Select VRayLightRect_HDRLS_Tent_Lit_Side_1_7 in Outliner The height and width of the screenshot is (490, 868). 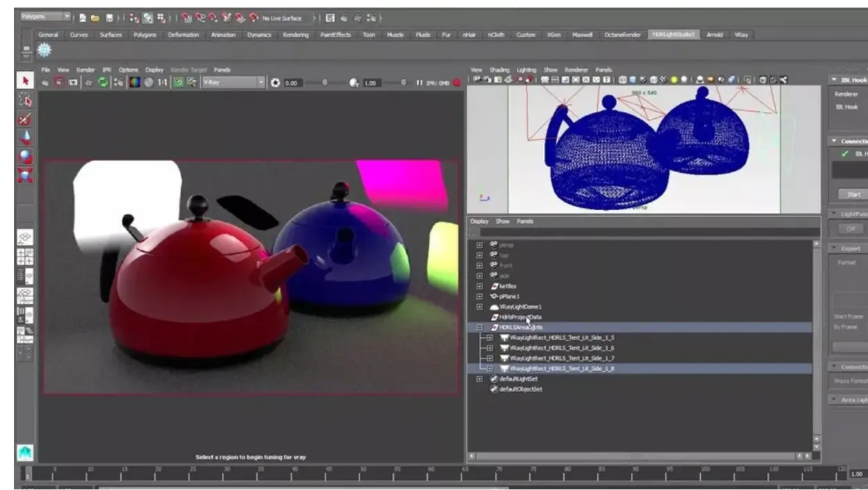click(562, 358)
